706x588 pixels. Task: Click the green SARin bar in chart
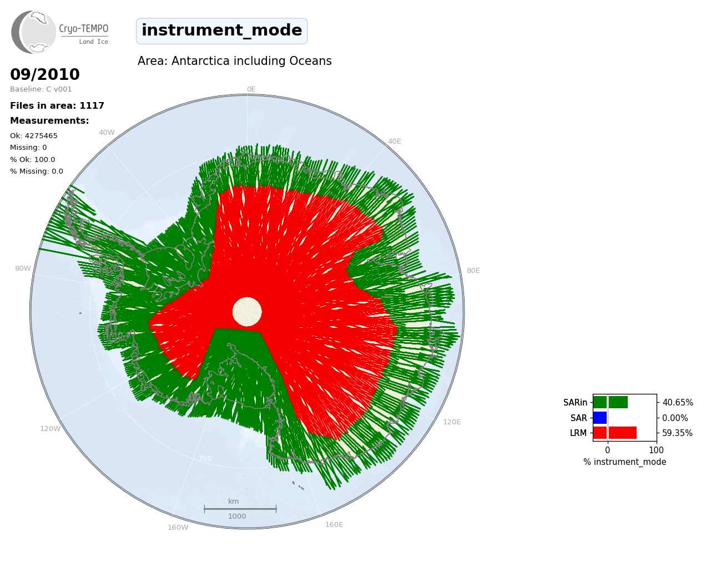pos(611,402)
